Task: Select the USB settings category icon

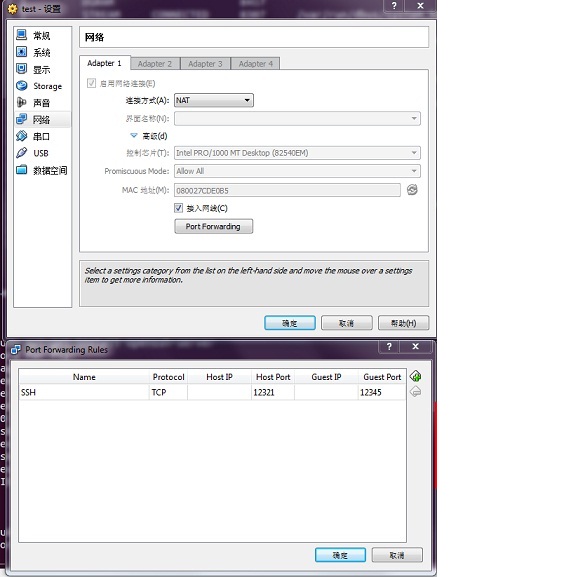Action: 22,153
